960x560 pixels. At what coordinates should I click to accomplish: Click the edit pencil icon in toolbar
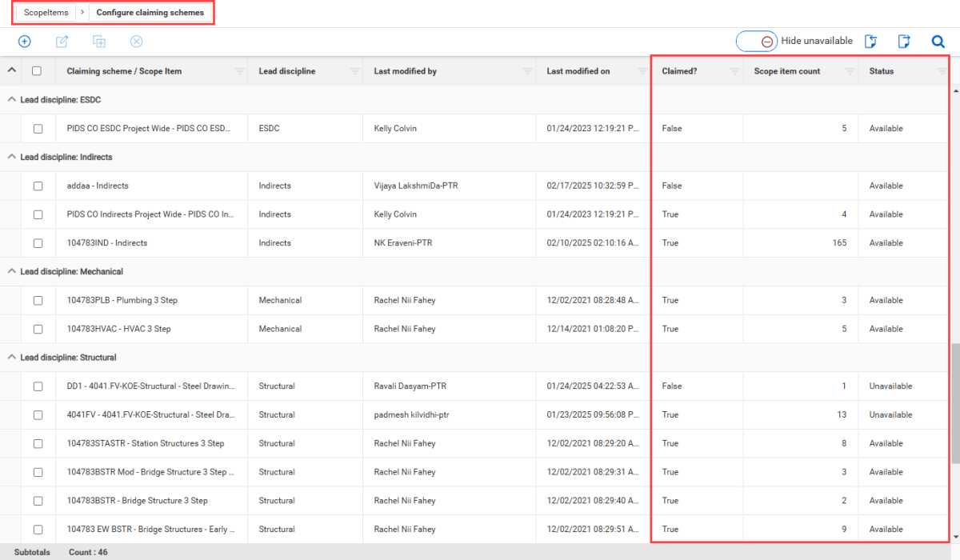[62, 42]
